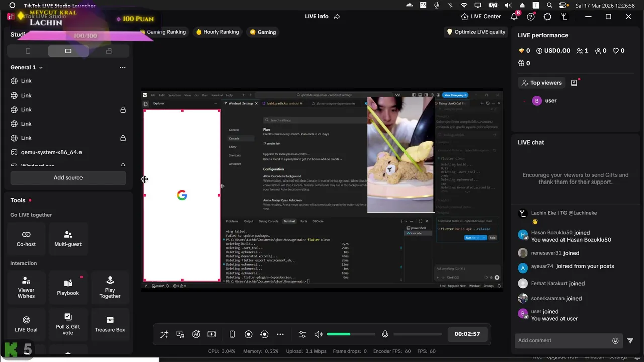Click the Gaming category tag
This screenshot has height=362, width=644.
tap(263, 32)
